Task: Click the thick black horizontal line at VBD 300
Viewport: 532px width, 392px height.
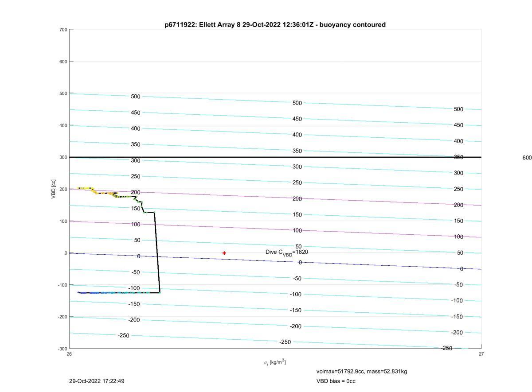Action: [275, 157]
